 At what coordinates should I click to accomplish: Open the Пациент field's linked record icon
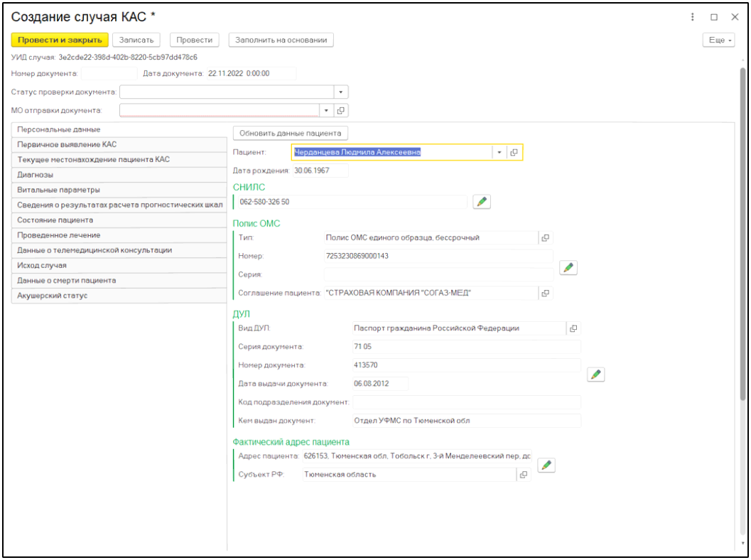point(514,152)
